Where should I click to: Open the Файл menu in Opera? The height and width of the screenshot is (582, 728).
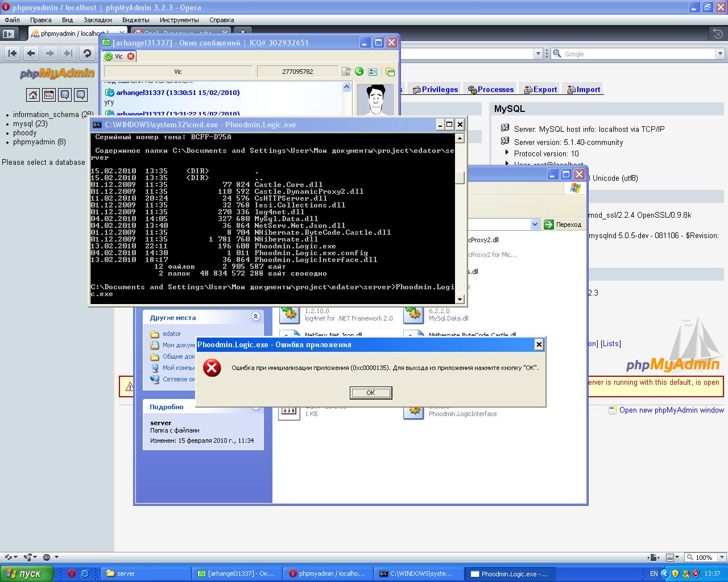click(x=12, y=20)
